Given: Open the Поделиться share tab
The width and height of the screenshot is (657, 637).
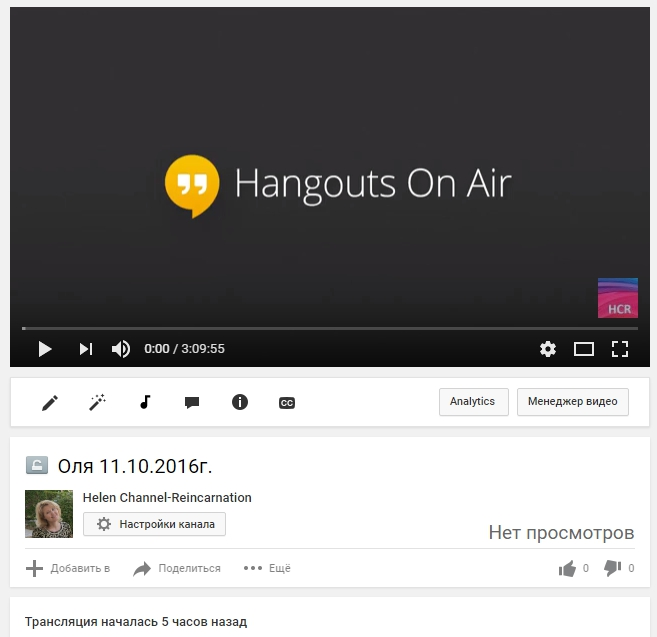Looking at the screenshot, I should [177, 569].
